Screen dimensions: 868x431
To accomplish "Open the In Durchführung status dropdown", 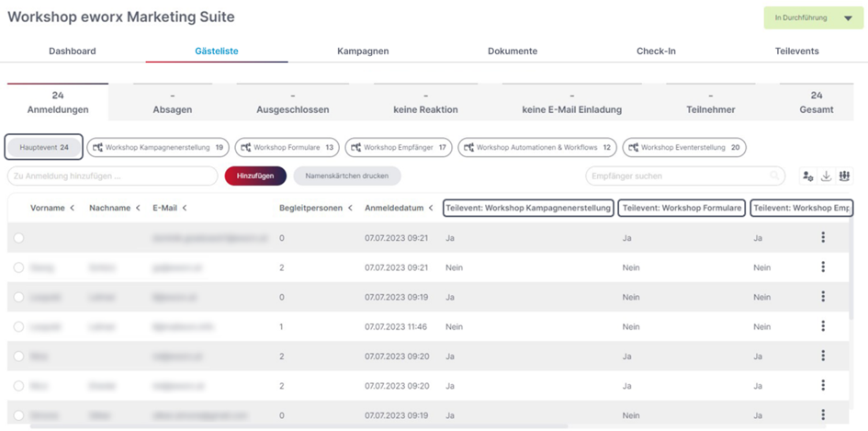I will [813, 17].
